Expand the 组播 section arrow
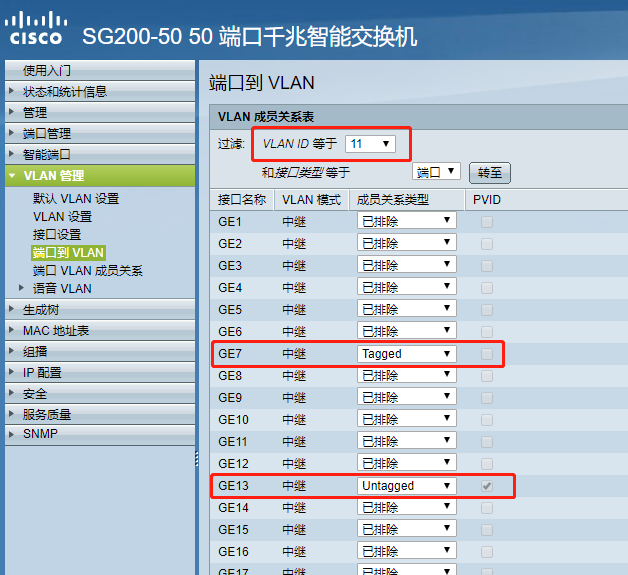628x575 pixels. pos(12,351)
